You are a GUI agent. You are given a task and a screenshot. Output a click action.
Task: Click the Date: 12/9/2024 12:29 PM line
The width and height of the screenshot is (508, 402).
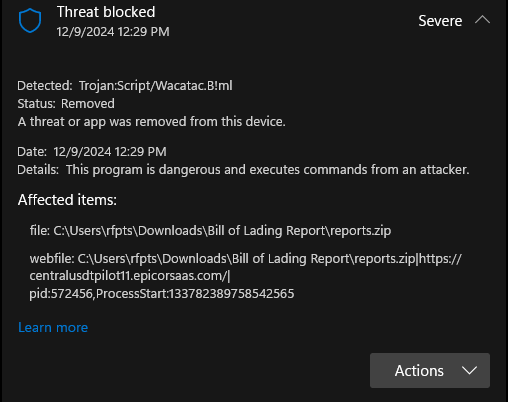[92, 152]
